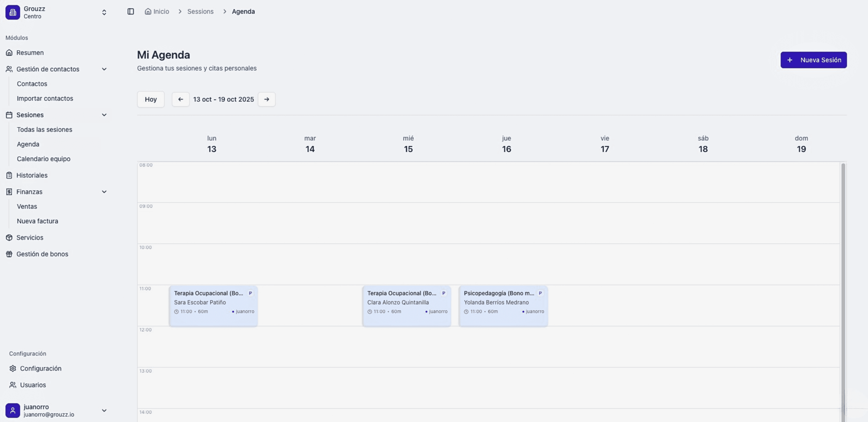The height and width of the screenshot is (422, 868).
Task: Open Historiales via its clipboard icon
Action: pos(9,175)
